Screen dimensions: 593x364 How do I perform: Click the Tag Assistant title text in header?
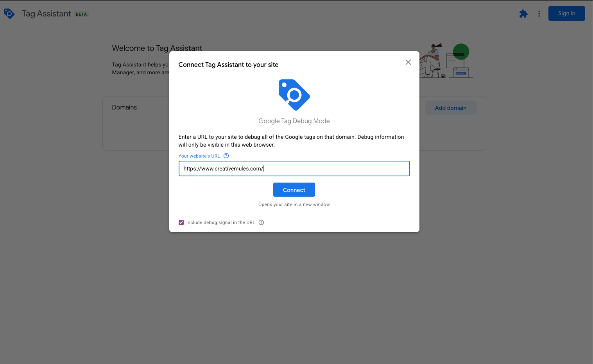pos(47,14)
